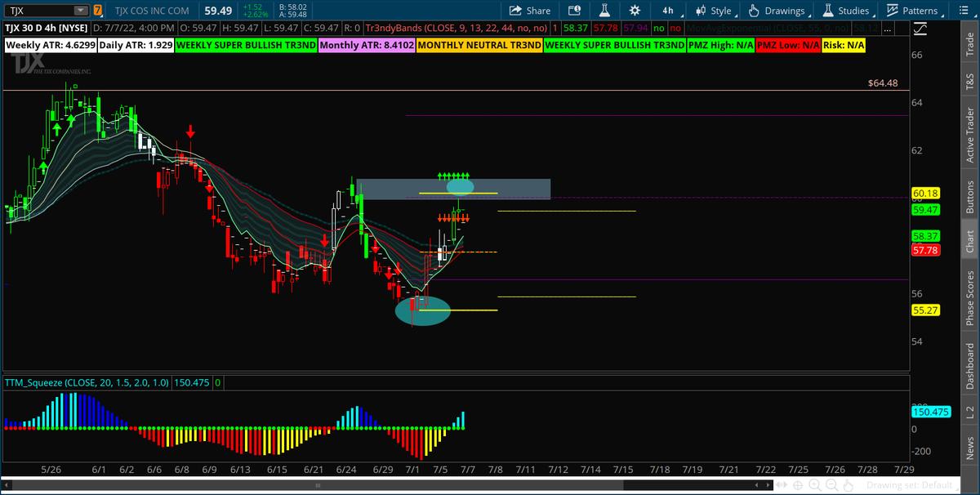Image resolution: width=980 pixels, height=495 pixels.
Task: Open the Studies menu
Action: (x=847, y=11)
